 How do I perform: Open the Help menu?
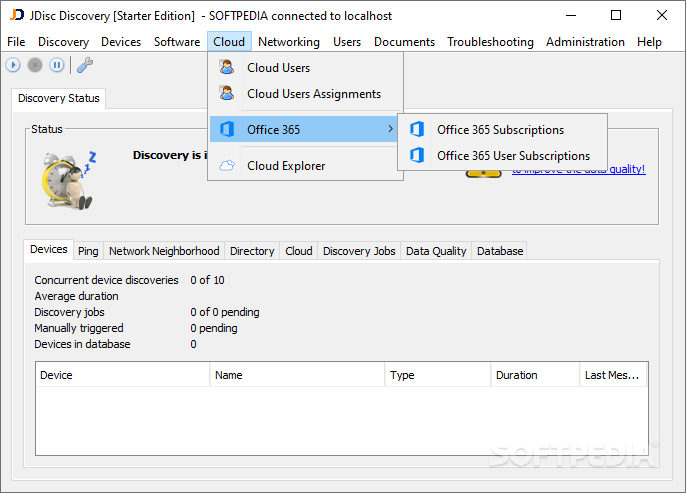649,42
